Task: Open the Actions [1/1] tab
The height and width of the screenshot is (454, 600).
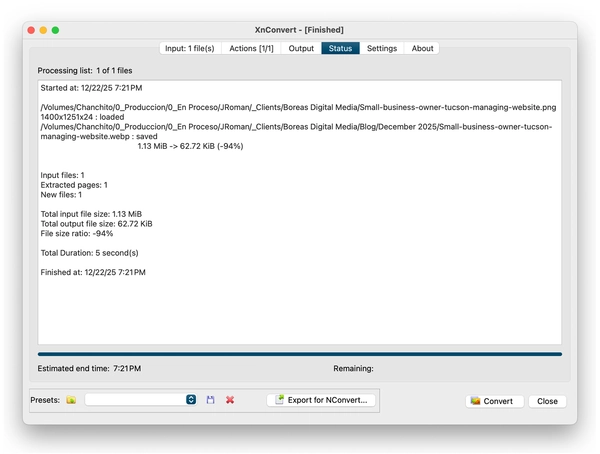Action: [251, 48]
